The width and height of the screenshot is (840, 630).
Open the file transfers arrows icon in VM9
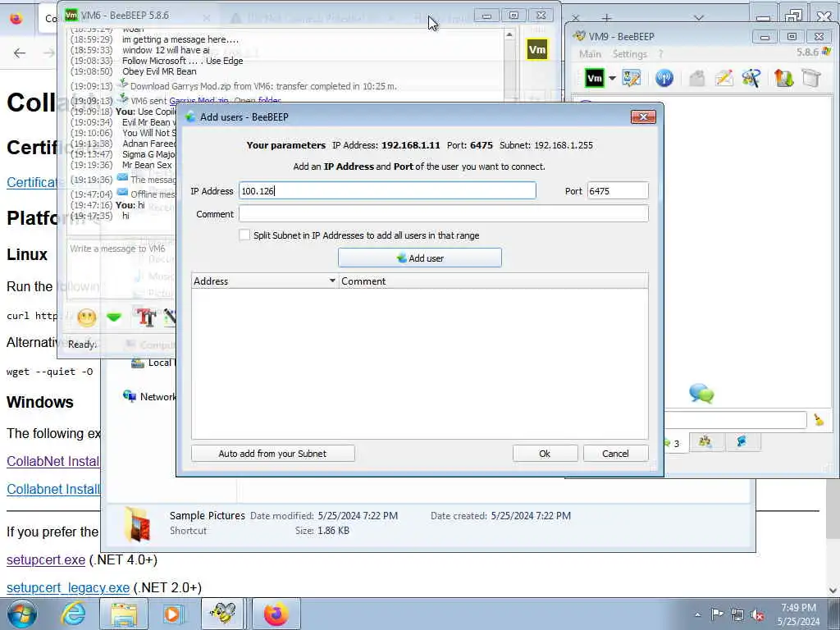[x=783, y=78]
